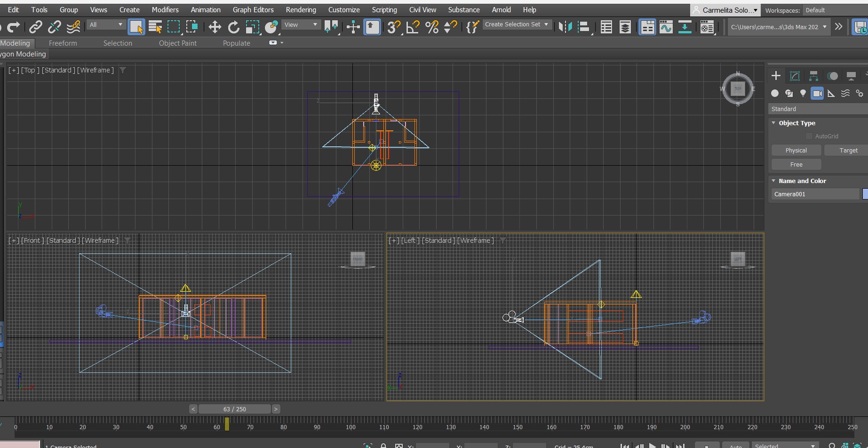The image size is (868, 448).
Task: Open the Hierarchy panel tab
Action: click(x=813, y=76)
